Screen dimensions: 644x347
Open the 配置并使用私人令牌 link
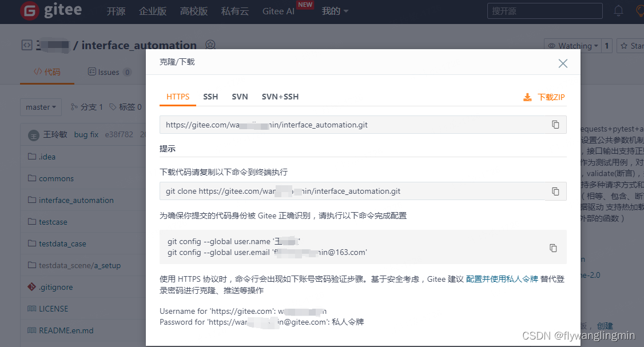[x=502, y=279]
